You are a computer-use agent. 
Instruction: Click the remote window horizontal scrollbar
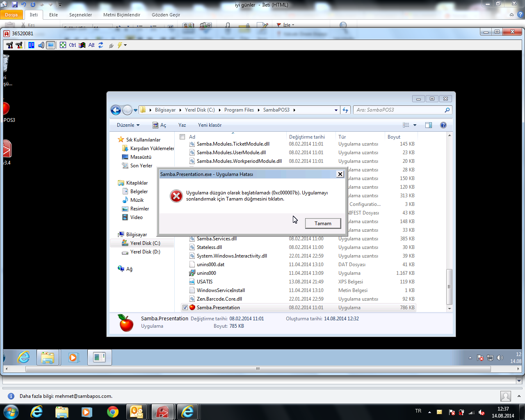tap(258, 369)
